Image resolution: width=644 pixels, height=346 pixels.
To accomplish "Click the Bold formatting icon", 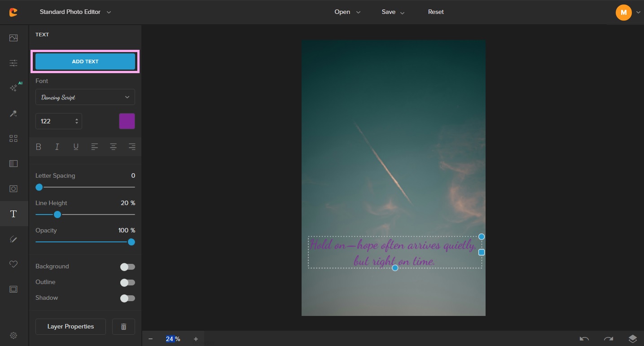I will pos(39,147).
